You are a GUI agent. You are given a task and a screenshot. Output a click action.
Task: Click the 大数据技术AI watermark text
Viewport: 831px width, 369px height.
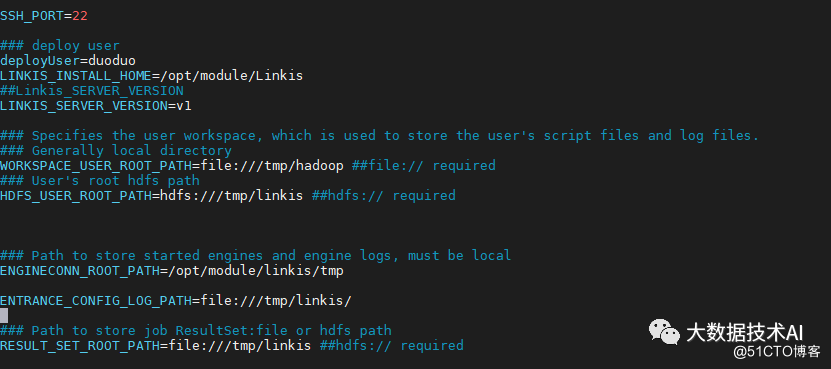tap(745, 332)
